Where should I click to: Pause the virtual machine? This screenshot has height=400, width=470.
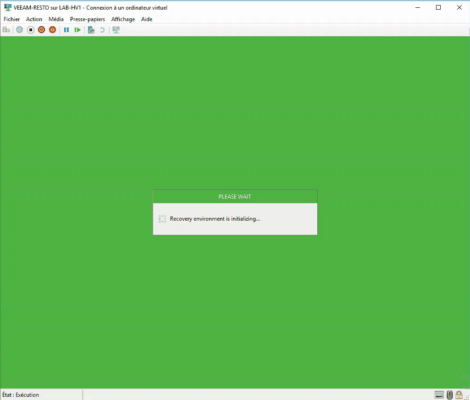(66, 30)
